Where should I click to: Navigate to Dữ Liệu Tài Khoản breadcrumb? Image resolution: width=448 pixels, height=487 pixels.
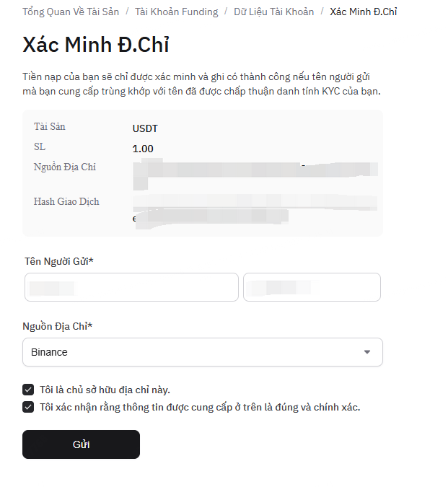(x=274, y=12)
